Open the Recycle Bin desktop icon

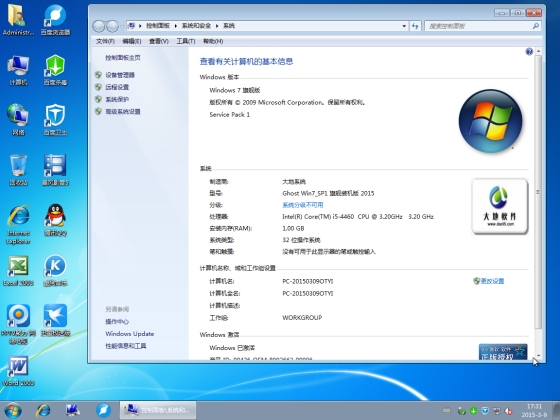pos(18,170)
